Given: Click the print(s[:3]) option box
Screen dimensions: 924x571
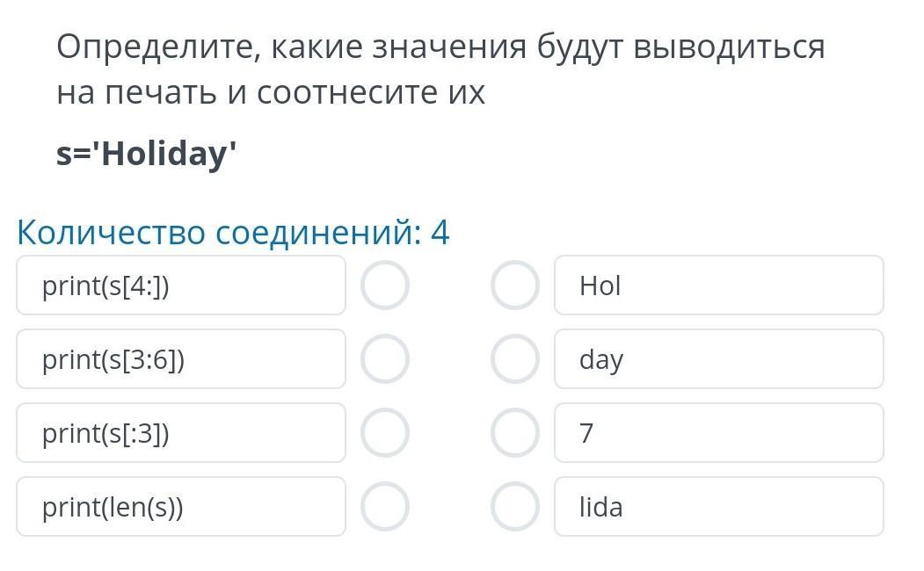Looking at the screenshot, I should tap(181, 433).
